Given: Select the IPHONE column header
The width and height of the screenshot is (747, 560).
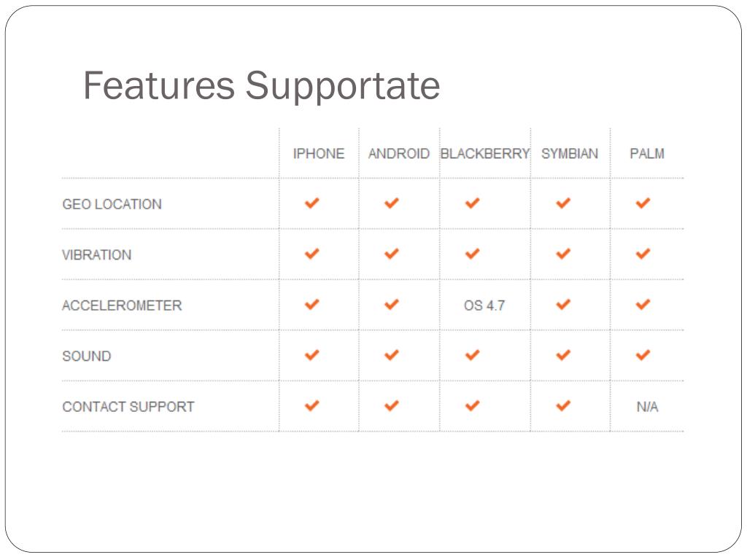Looking at the screenshot, I should 319,154.
